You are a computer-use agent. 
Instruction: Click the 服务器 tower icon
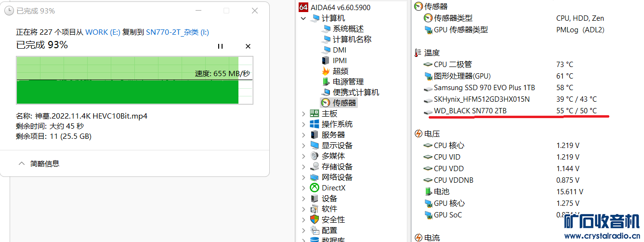315,135
